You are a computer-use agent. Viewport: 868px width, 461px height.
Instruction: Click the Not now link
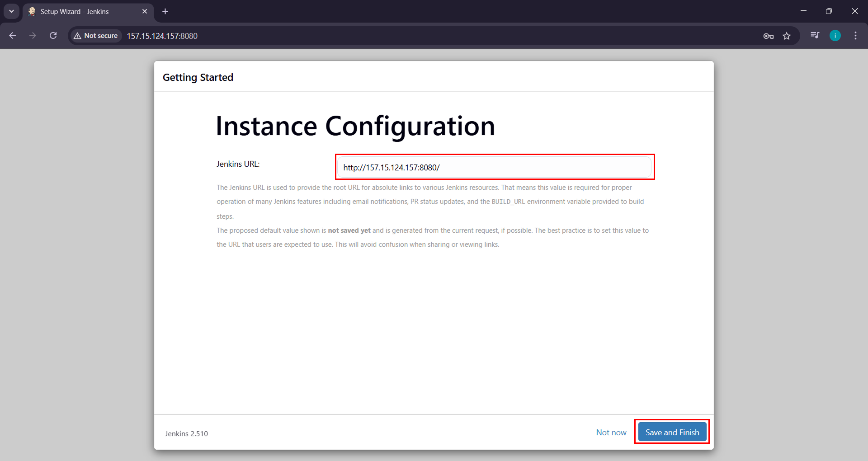click(x=611, y=432)
